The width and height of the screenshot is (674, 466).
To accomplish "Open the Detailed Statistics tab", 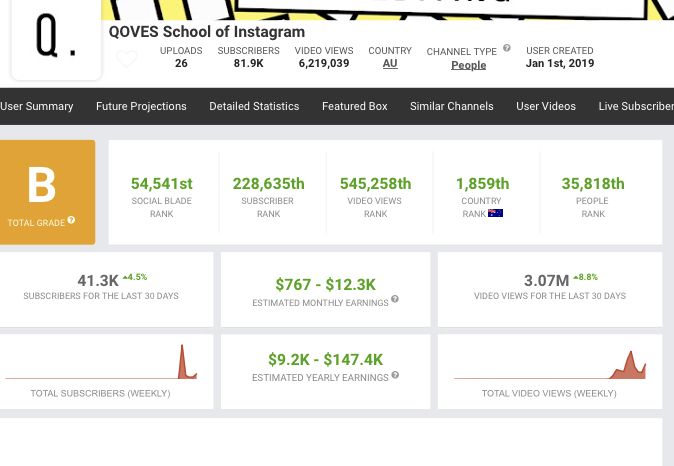I will click(x=254, y=106).
